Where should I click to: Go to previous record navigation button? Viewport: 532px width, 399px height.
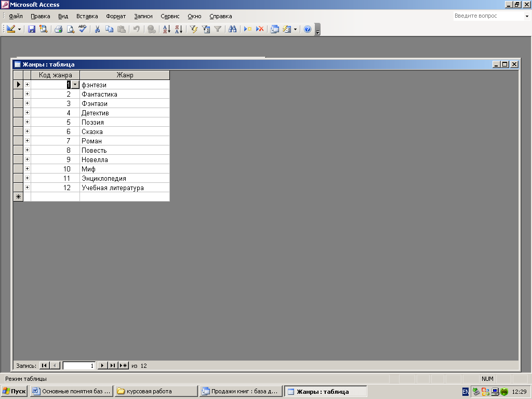(55, 365)
